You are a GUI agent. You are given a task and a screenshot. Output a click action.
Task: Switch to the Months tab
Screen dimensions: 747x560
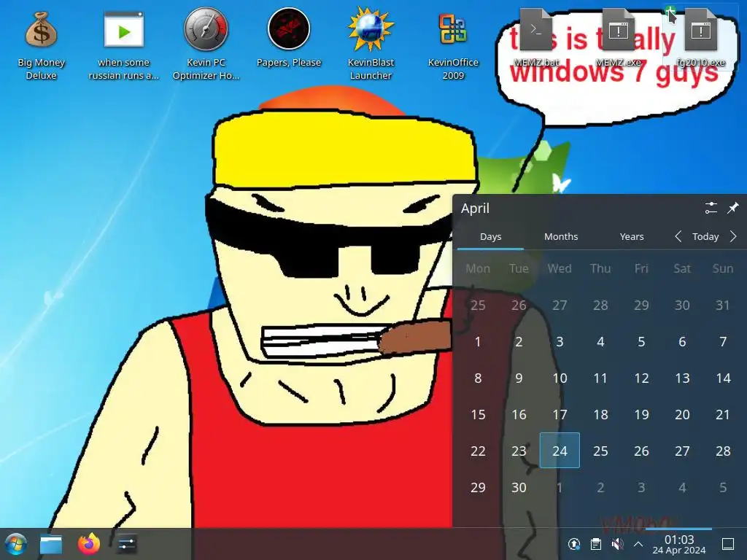click(561, 237)
